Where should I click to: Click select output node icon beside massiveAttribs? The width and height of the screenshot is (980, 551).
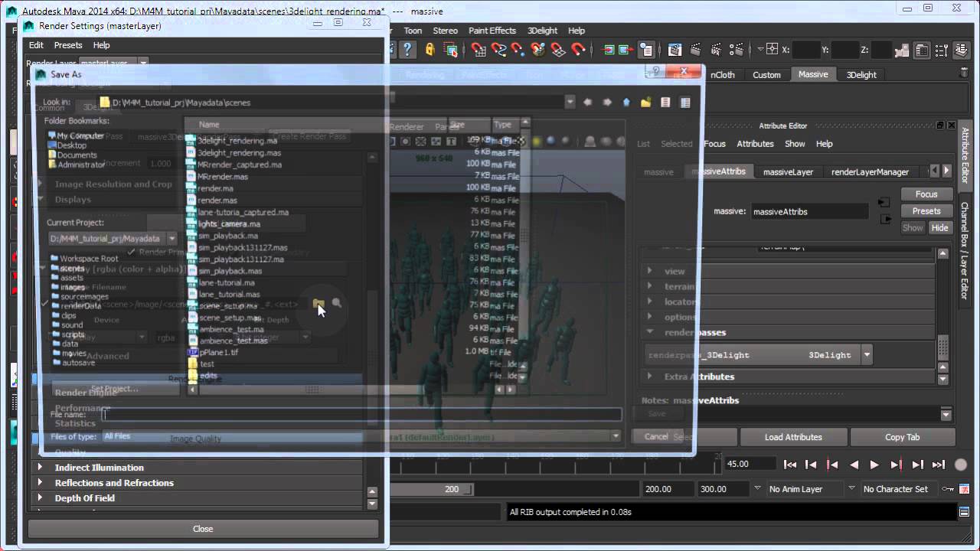pyautogui.click(x=887, y=219)
